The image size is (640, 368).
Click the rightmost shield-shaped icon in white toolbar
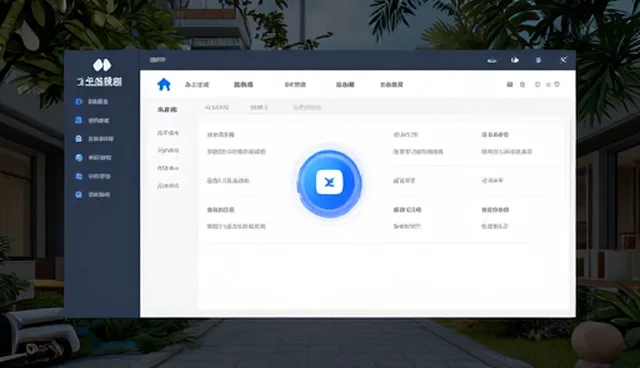[x=557, y=84]
